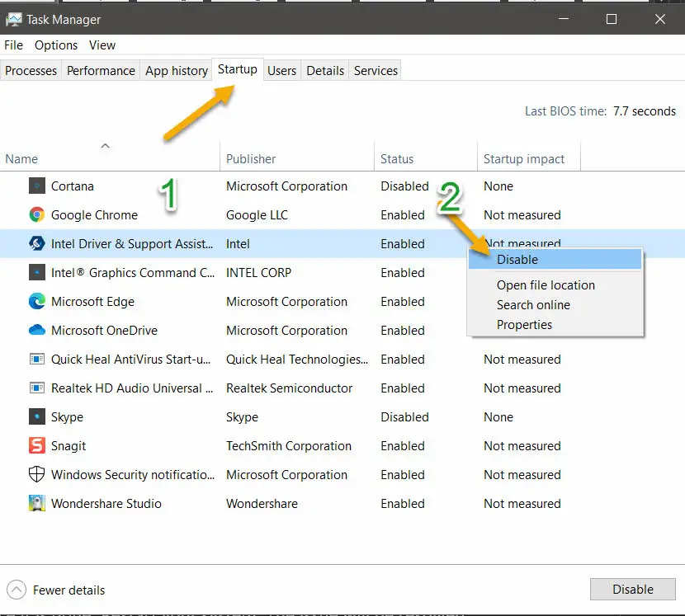The width and height of the screenshot is (685, 616).
Task: Click the Enabled status for Snagit
Action: point(403,446)
